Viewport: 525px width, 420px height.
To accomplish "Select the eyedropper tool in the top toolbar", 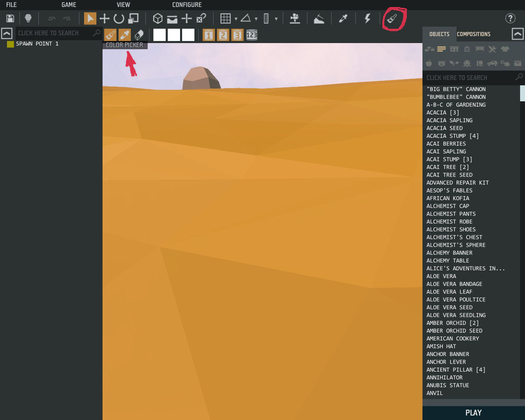I will click(x=343, y=18).
